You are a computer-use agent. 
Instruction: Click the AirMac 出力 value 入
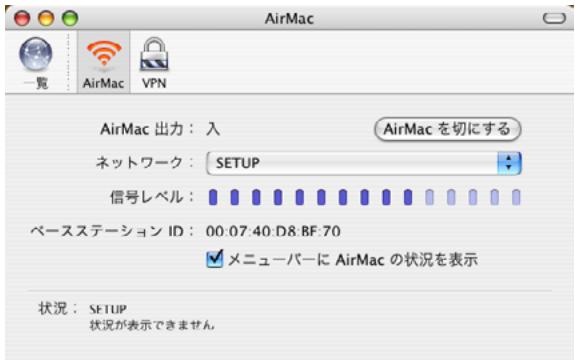pyautogui.click(x=213, y=129)
